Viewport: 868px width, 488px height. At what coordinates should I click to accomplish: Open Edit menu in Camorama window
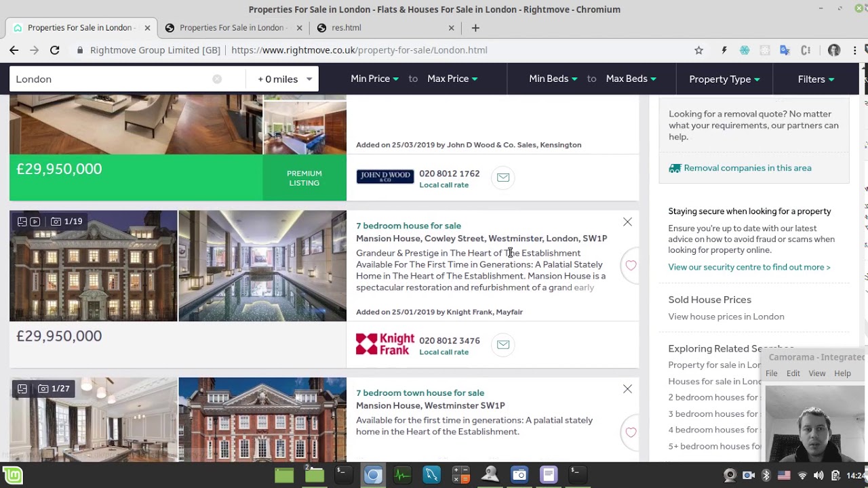coord(793,373)
